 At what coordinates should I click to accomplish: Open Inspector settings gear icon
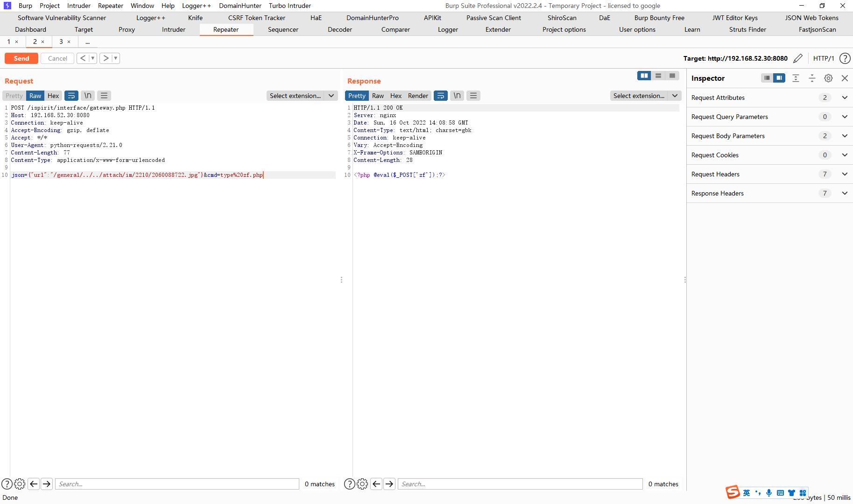click(828, 78)
